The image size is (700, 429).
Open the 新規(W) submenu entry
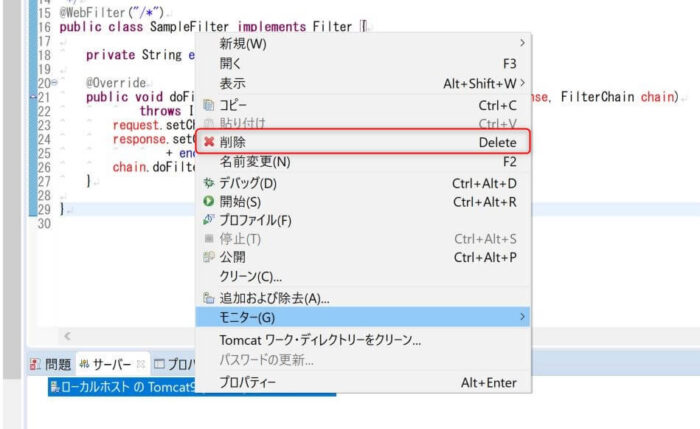[362, 44]
